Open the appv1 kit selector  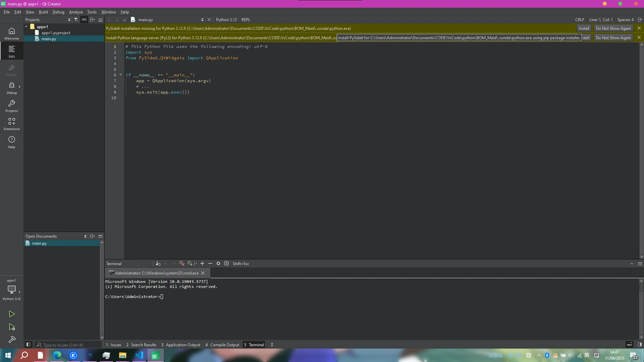point(11,290)
